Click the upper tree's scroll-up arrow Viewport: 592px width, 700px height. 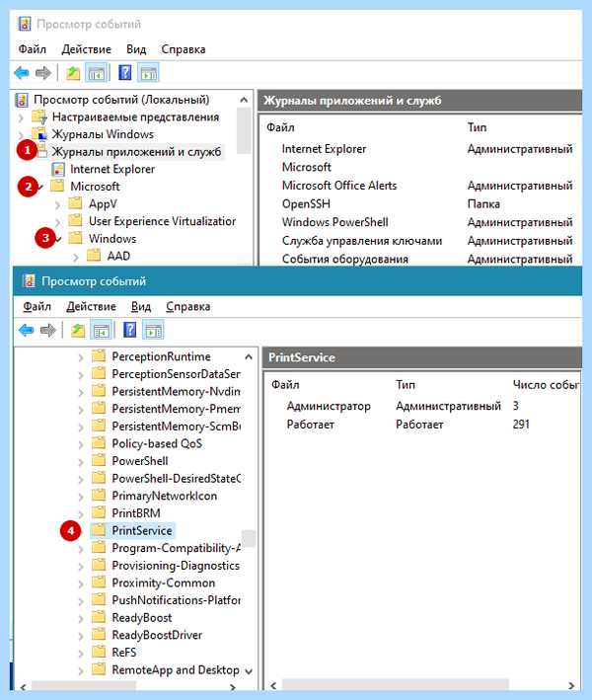244,100
